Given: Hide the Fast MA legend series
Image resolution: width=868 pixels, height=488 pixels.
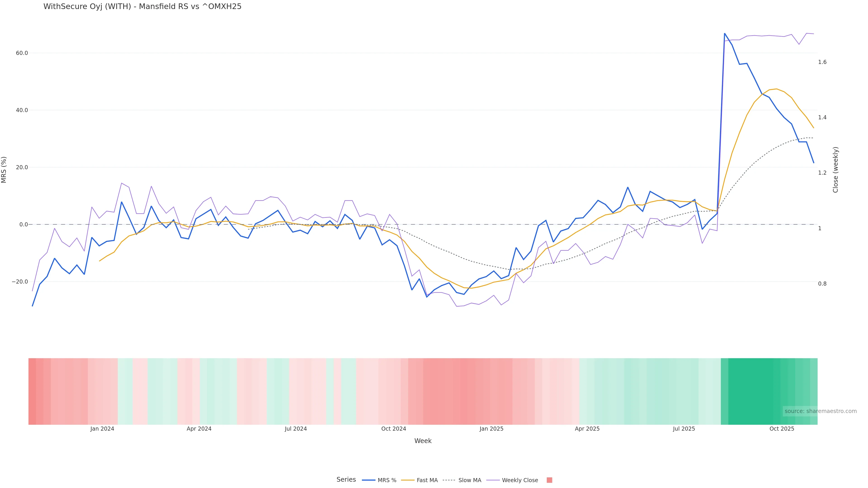Looking at the screenshot, I should pos(427,480).
